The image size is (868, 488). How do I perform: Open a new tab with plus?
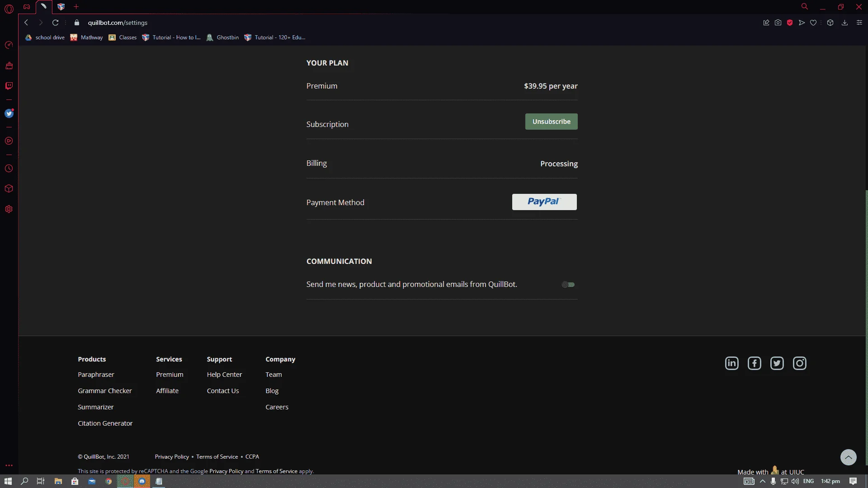click(76, 7)
